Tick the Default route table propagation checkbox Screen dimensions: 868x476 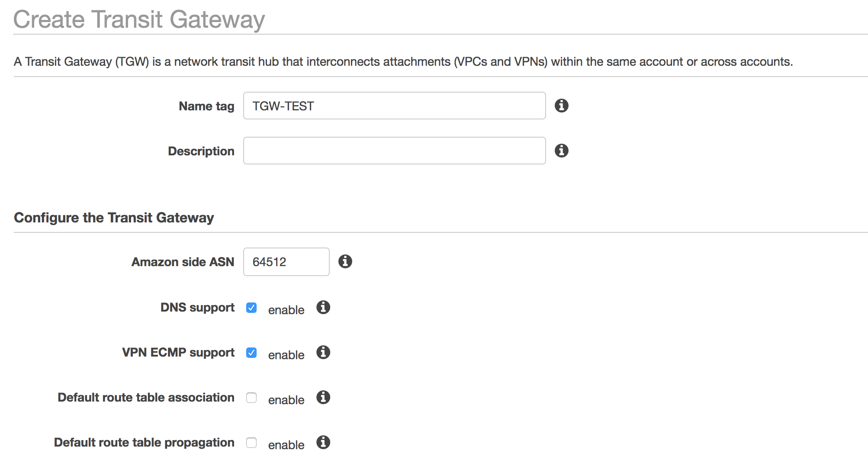coord(251,443)
